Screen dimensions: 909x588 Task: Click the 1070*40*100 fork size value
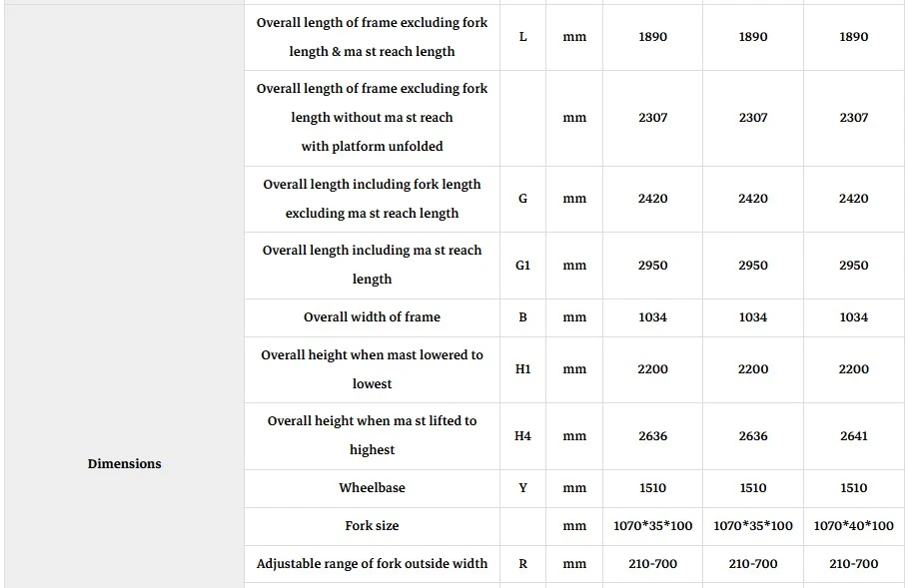(x=853, y=525)
